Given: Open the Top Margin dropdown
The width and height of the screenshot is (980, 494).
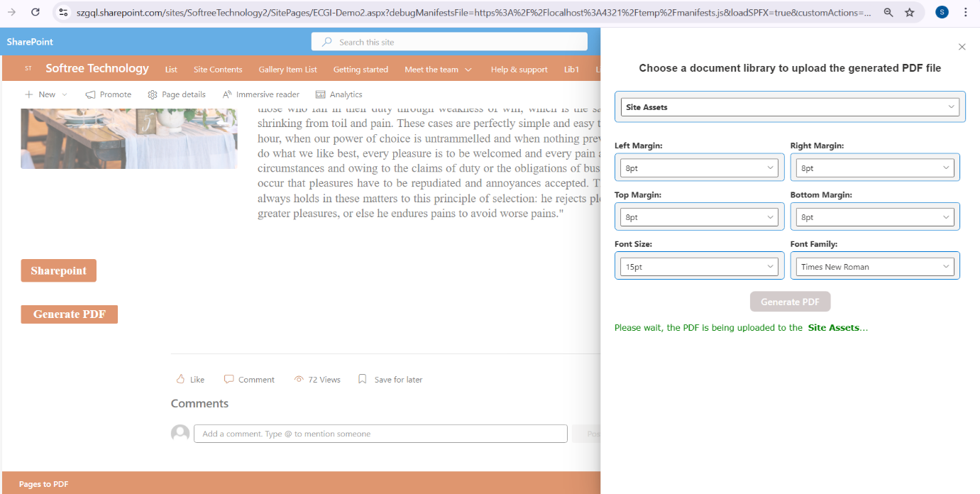Looking at the screenshot, I should [700, 217].
